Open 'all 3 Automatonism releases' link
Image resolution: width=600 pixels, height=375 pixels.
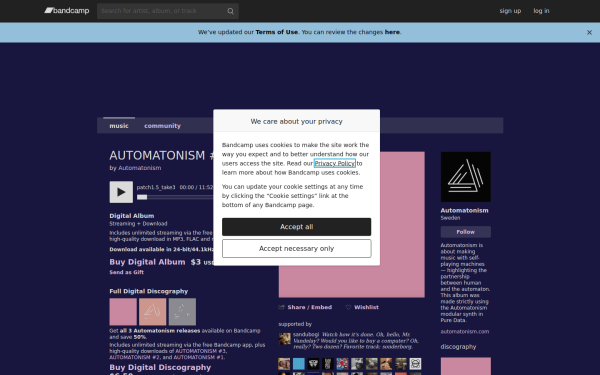click(x=160, y=331)
